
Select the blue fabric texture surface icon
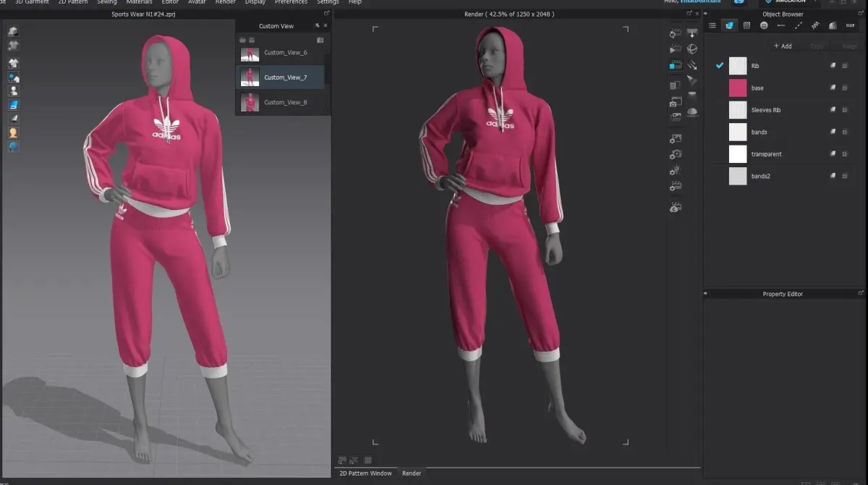pos(13,105)
